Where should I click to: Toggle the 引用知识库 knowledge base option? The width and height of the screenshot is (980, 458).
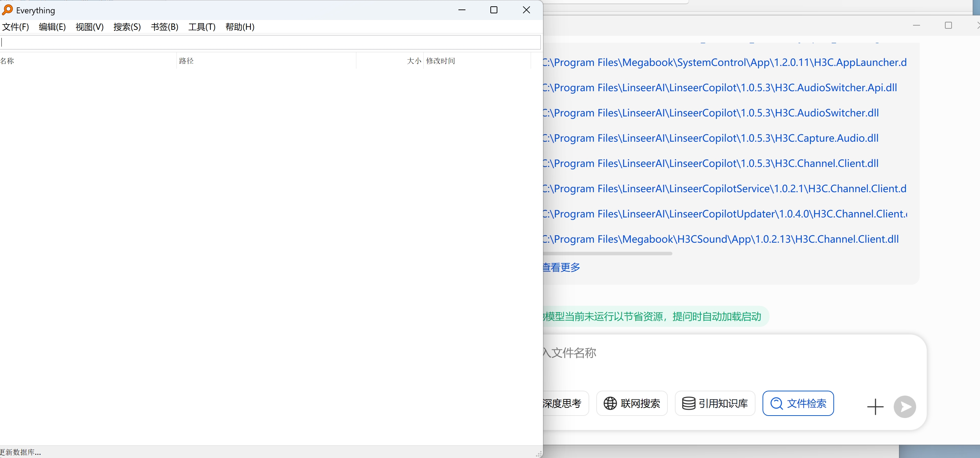[x=714, y=403]
